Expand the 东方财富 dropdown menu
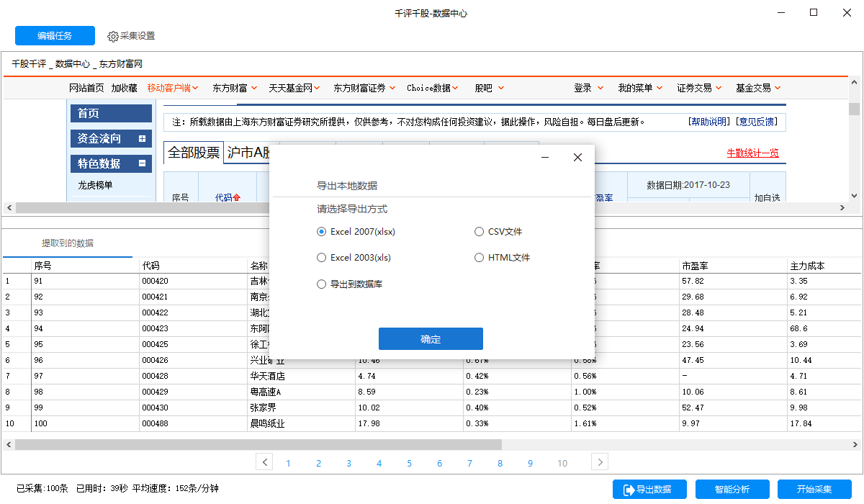This screenshot has width=864, height=504. (234, 88)
